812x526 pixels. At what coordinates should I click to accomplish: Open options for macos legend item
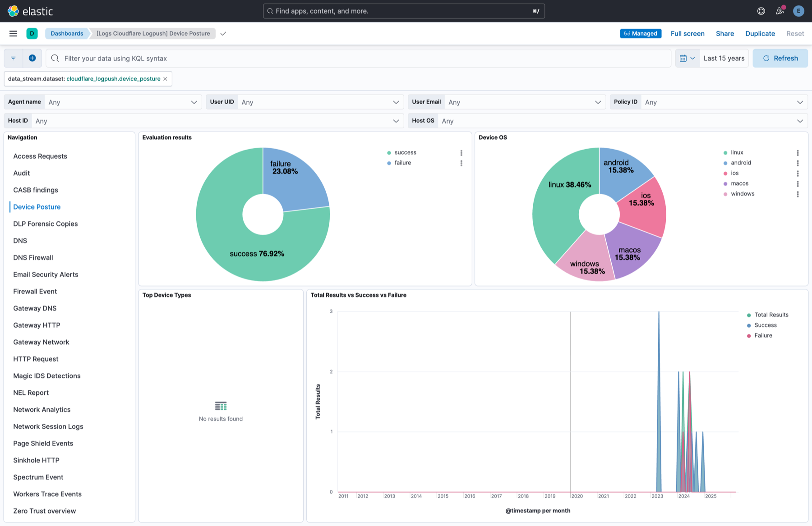(798, 184)
